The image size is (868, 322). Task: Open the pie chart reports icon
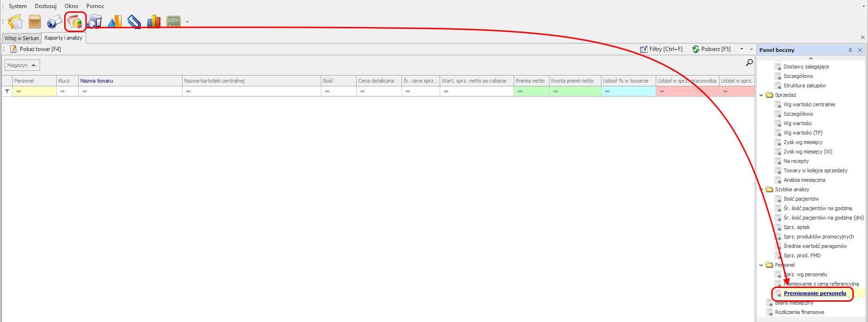(75, 22)
